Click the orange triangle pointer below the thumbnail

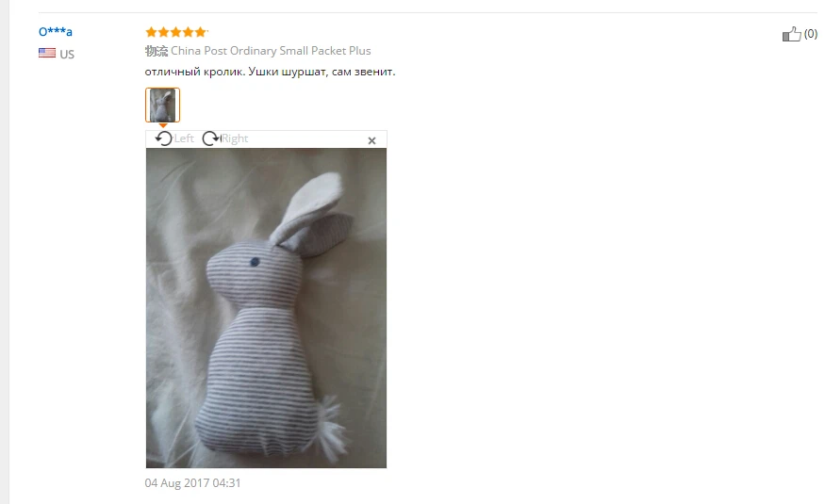163,125
